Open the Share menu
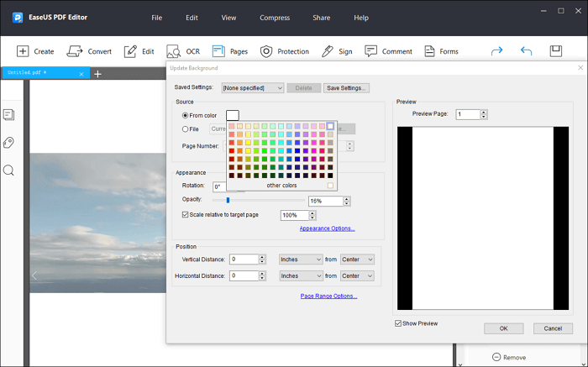 pyautogui.click(x=322, y=18)
